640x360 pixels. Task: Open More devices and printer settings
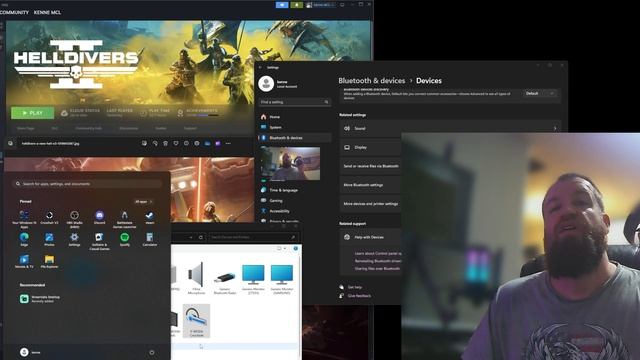(370, 204)
